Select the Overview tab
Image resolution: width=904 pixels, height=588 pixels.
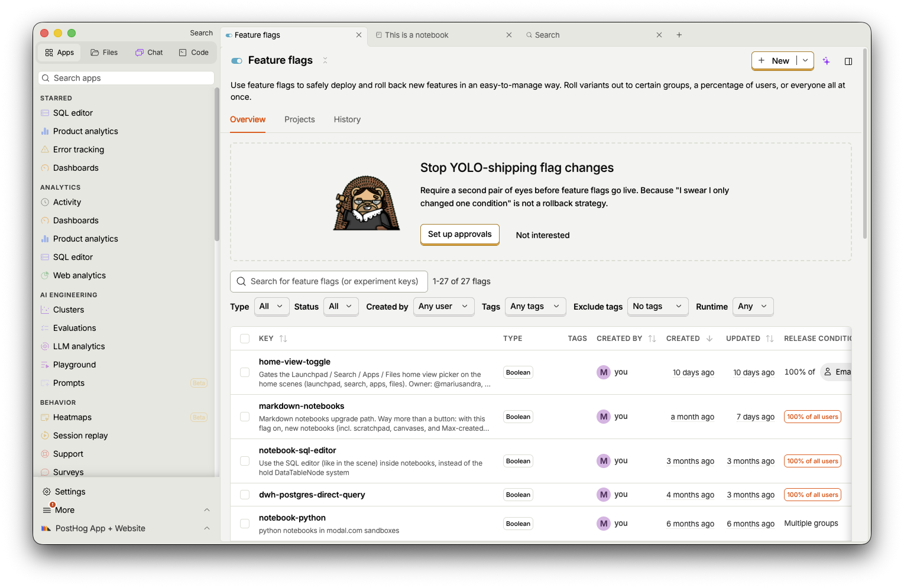pos(248,119)
